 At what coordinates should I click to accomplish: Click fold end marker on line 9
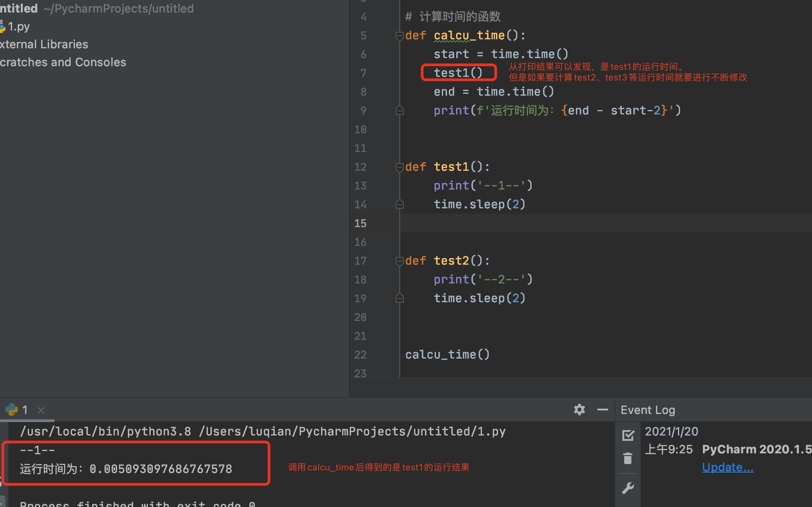pos(400,110)
